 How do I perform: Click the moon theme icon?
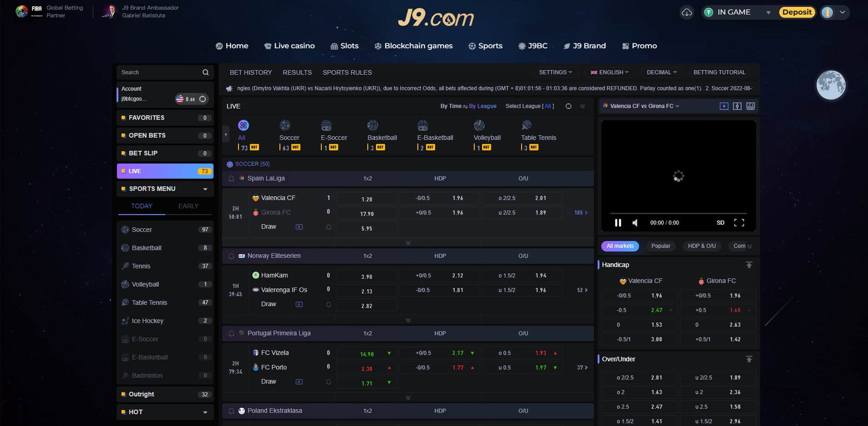pyautogui.click(x=831, y=85)
